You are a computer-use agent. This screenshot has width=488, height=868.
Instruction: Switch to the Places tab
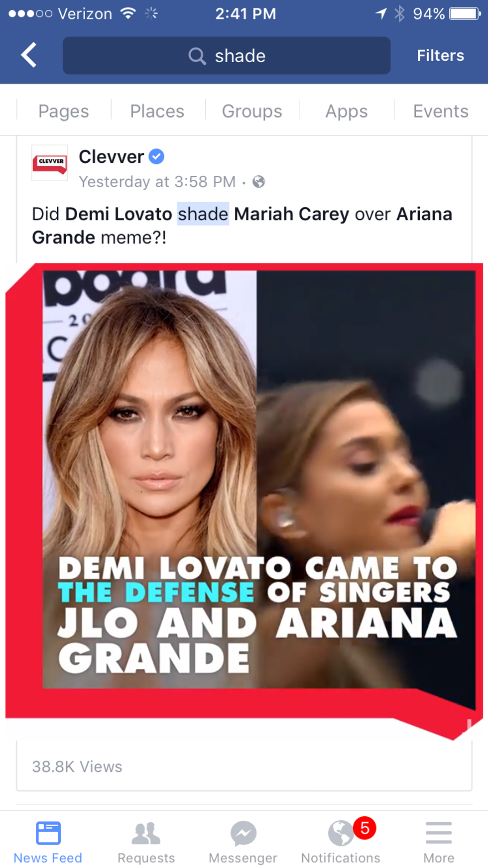[157, 111]
